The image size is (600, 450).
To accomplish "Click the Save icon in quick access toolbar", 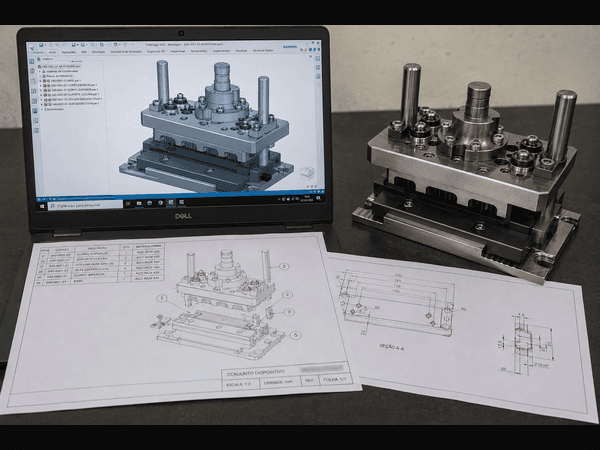I will point(41,46).
